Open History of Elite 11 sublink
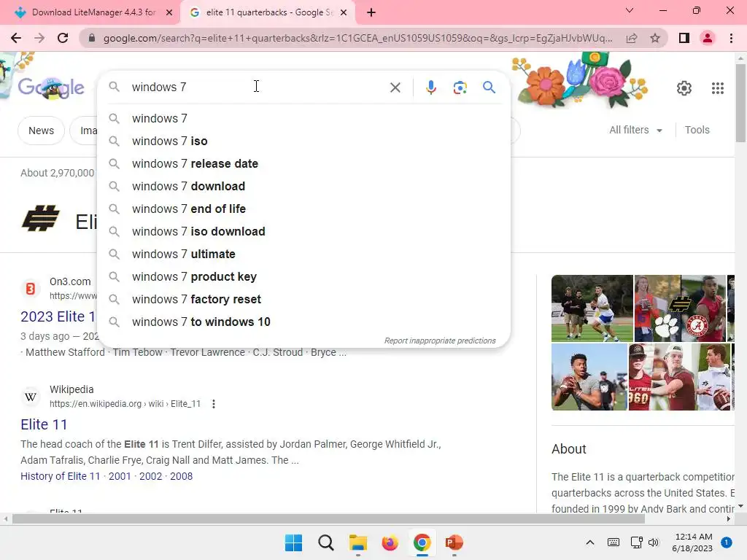 click(x=61, y=476)
